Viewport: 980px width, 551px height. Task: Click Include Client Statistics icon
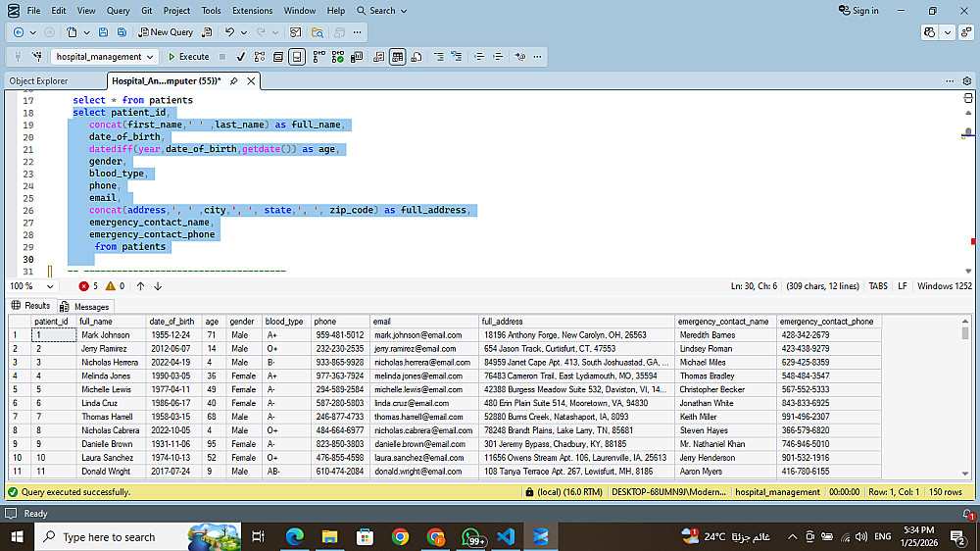[x=357, y=56]
